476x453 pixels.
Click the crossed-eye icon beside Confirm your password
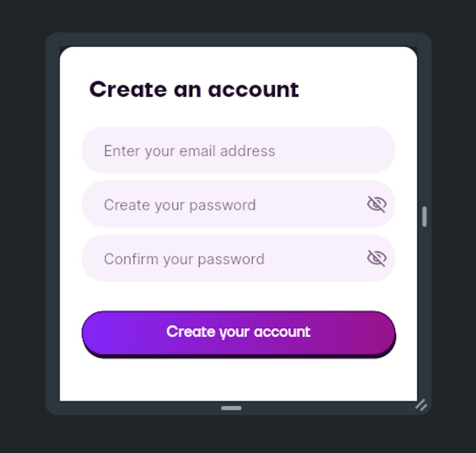click(x=377, y=258)
